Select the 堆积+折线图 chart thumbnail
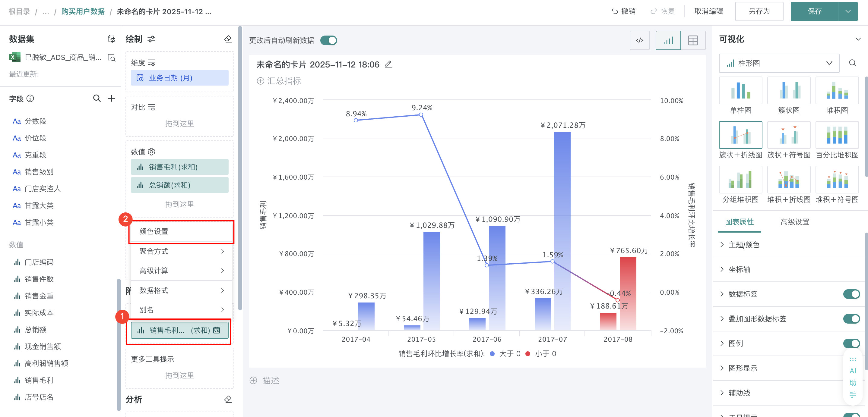 click(788, 180)
